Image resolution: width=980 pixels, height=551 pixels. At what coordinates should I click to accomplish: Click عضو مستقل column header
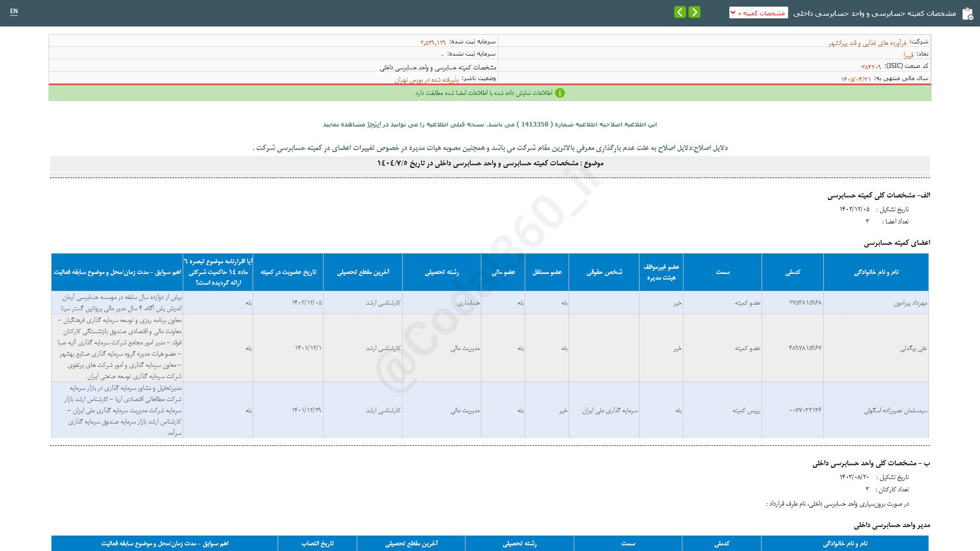[547, 272]
